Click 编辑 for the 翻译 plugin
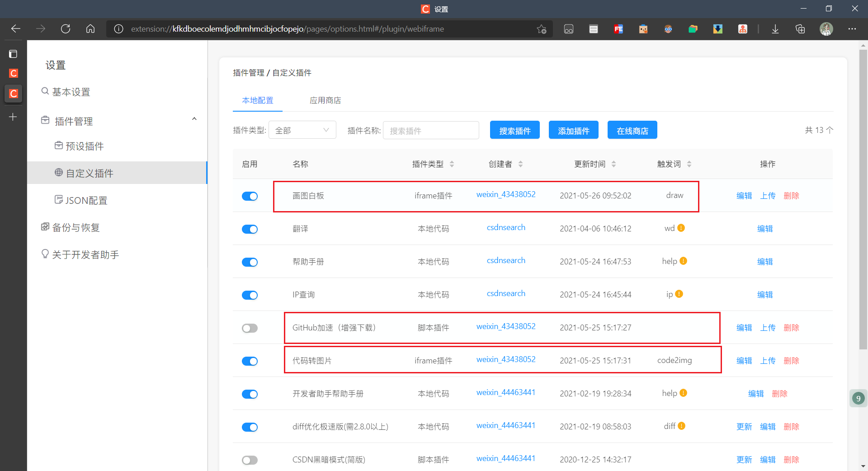The width and height of the screenshot is (868, 471). tap(765, 229)
